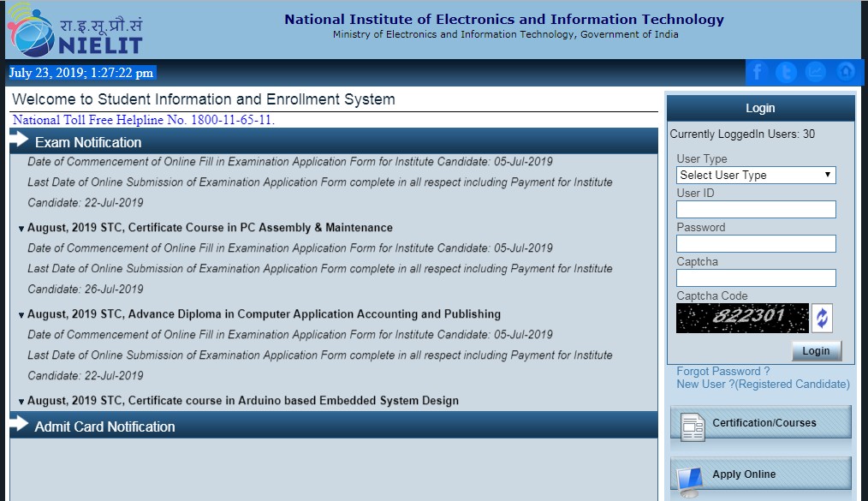Click Ministry of Electronics subtitle text
Image resolution: width=868 pixels, height=501 pixels.
point(505,34)
